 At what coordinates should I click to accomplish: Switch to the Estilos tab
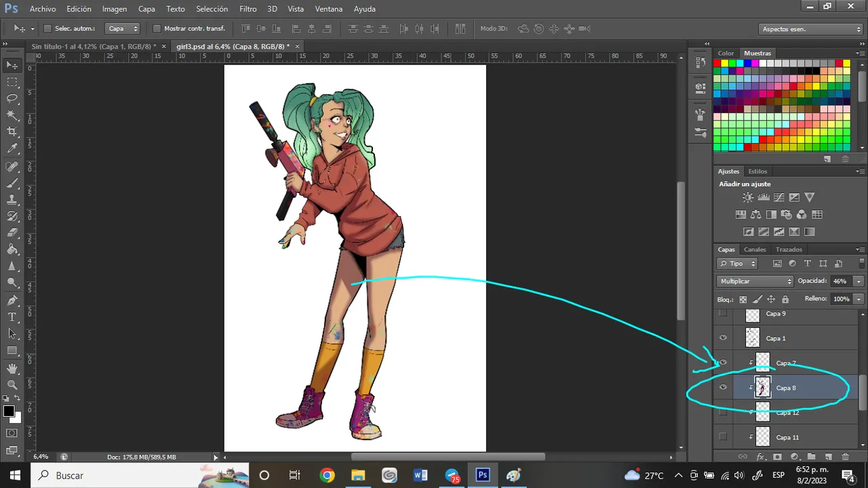pos(757,171)
